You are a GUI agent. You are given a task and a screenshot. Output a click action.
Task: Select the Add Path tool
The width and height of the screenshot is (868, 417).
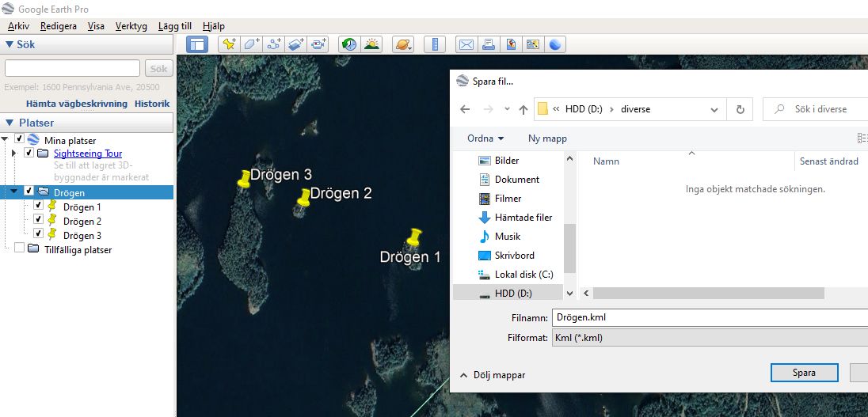pos(274,44)
